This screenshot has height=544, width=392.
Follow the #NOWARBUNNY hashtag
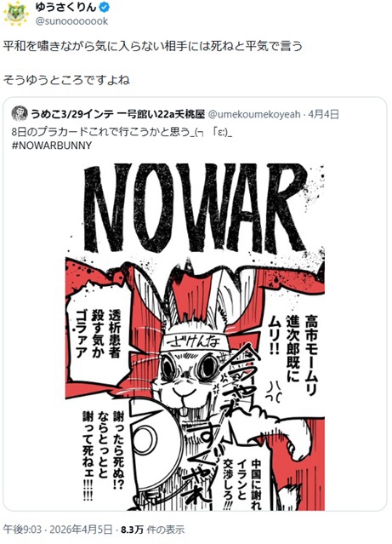[52, 145]
